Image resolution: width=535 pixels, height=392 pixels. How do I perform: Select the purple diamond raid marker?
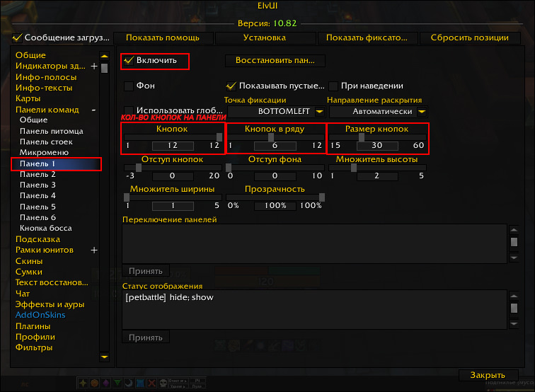pyautogui.click(x=106, y=384)
